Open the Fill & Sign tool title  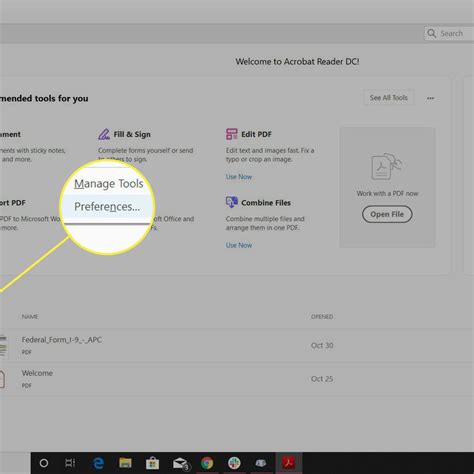[x=132, y=134]
